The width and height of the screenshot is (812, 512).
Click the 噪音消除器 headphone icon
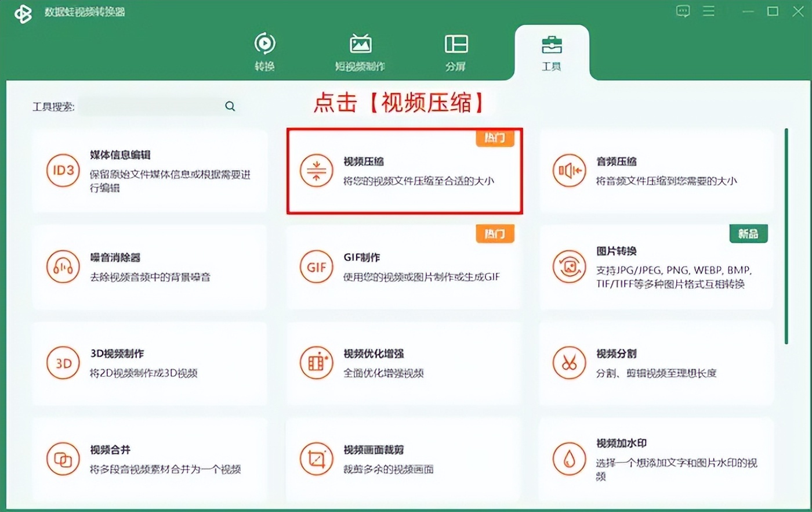pos(63,267)
